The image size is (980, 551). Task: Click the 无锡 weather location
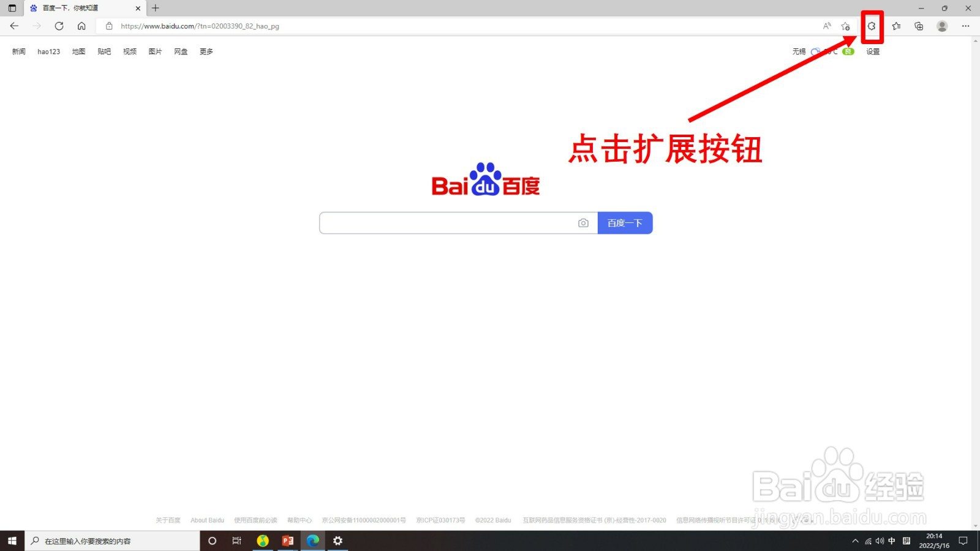(799, 51)
